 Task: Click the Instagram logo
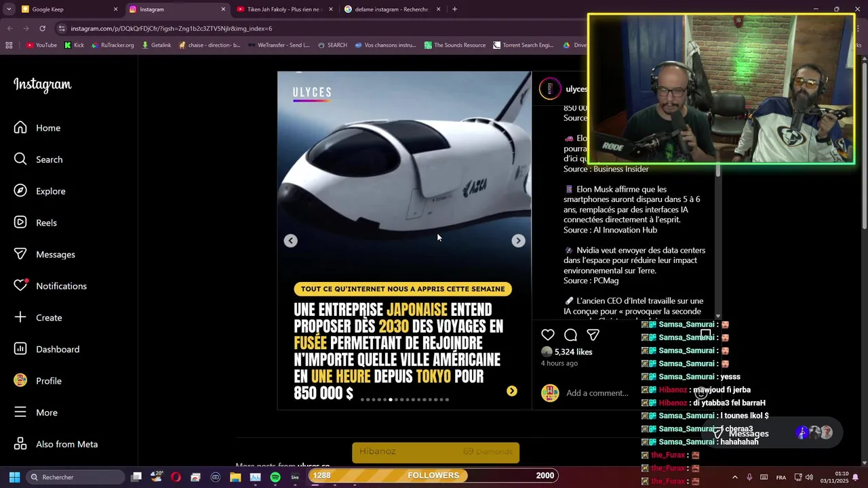[x=43, y=85]
